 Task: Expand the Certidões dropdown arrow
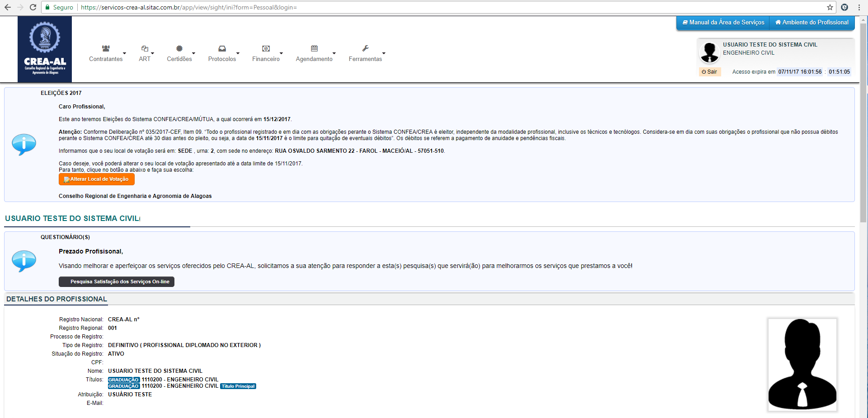[x=194, y=53]
